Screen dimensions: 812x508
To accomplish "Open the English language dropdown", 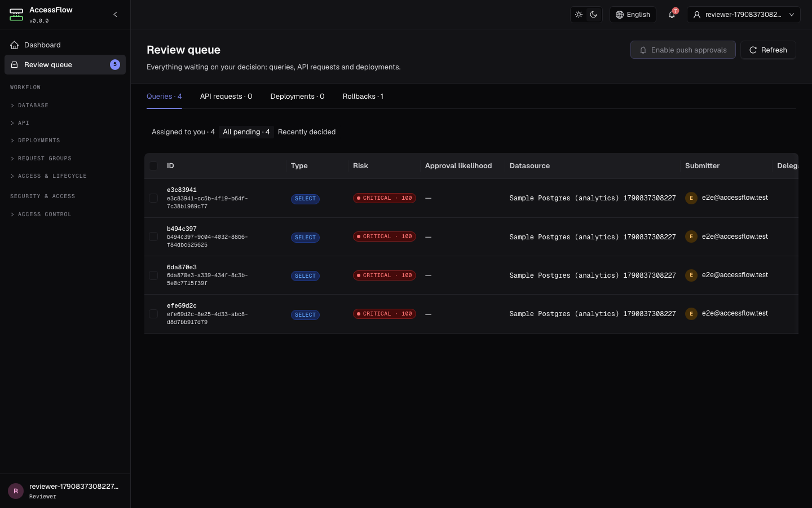I will pos(633,15).
